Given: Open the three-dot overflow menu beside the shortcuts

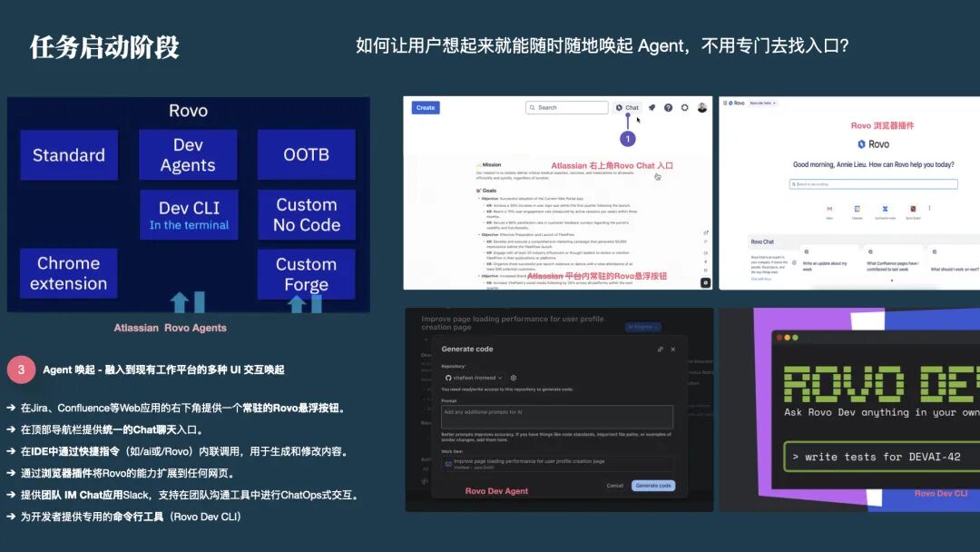Looking at the screenshot, I should [x=929, y=208].
